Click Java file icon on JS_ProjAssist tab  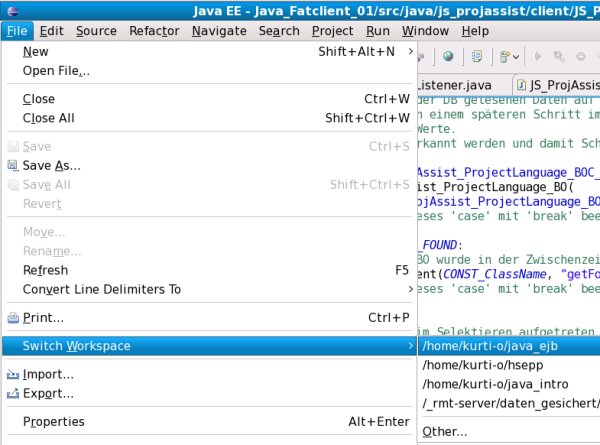click(x=522, y=85)
